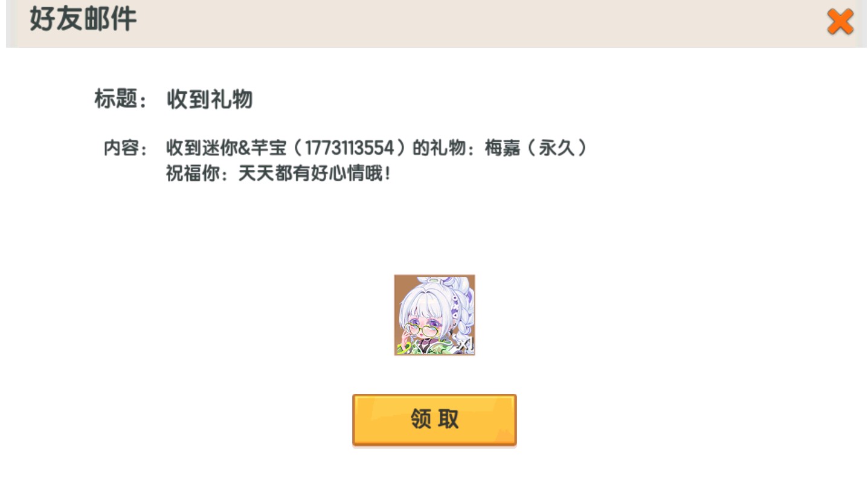The image size is (868, 498).
Task: Tap the gift name 梅嘉(永久)
Action: coord(536,148)
